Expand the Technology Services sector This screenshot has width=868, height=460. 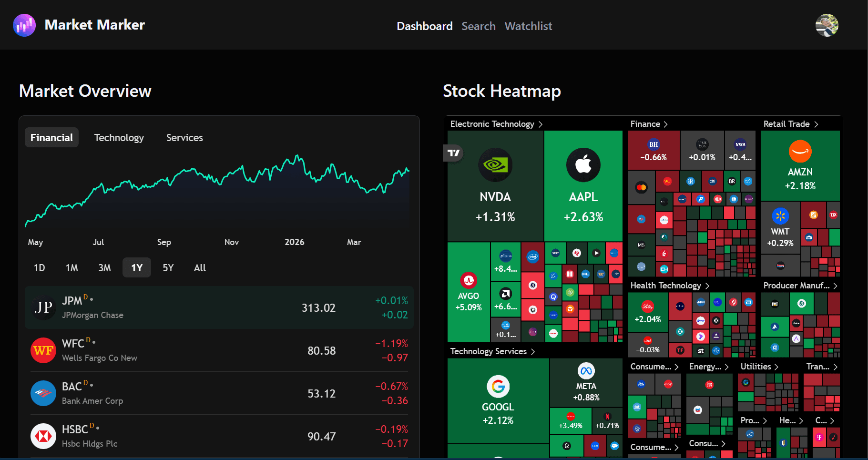click(x=493, y=351)
